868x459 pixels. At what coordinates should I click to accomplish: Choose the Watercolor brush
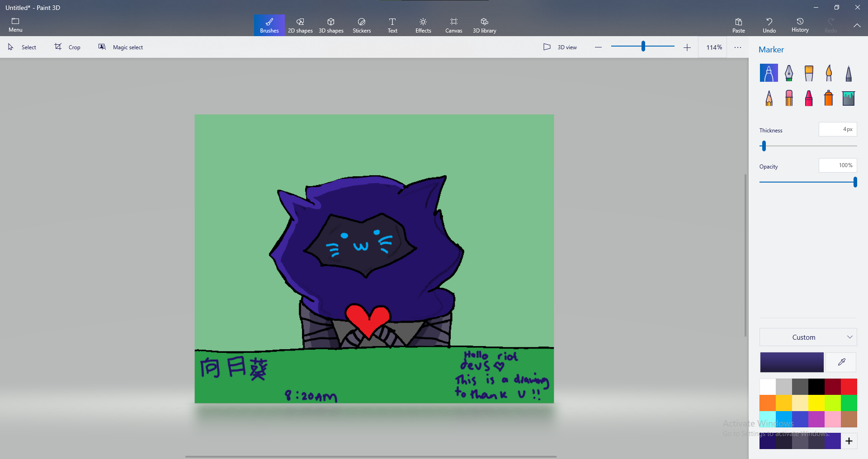click(x=829, y=73)
